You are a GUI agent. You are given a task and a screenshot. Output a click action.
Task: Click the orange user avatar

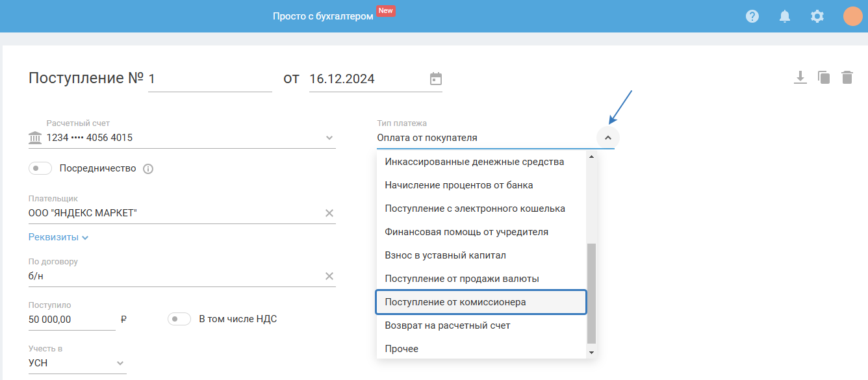pos(852,16)
